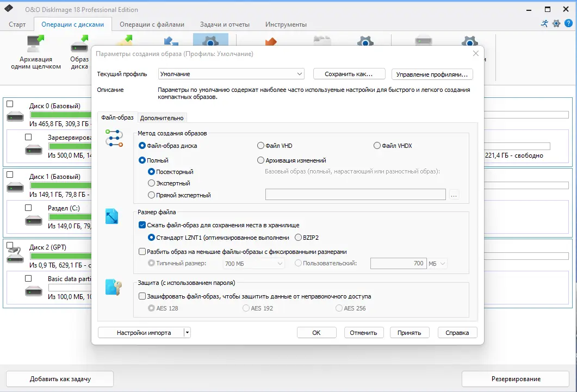Image resolution: width=577 pixels, height=392 pixels.
Task: Enable Разбить образ на меньшие файлы checkbox
Action: pos(142,252)
